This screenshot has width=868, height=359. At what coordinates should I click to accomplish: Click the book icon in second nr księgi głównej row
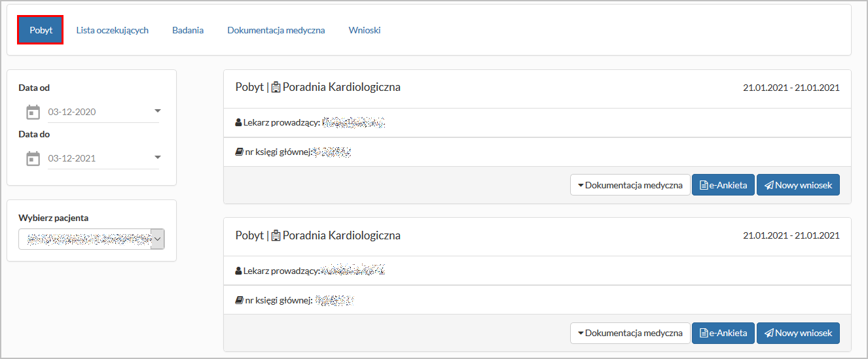239,301
